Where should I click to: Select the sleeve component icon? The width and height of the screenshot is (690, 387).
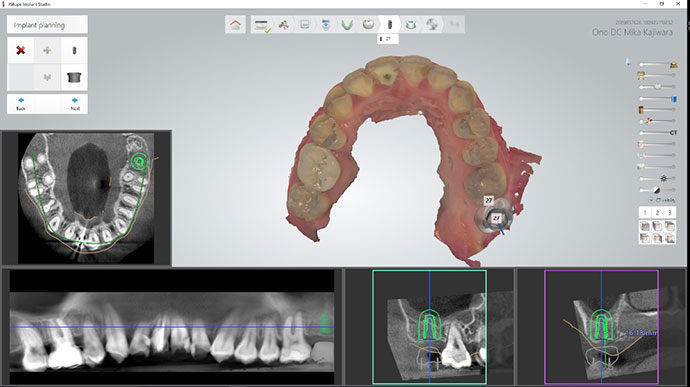[74, 77]
